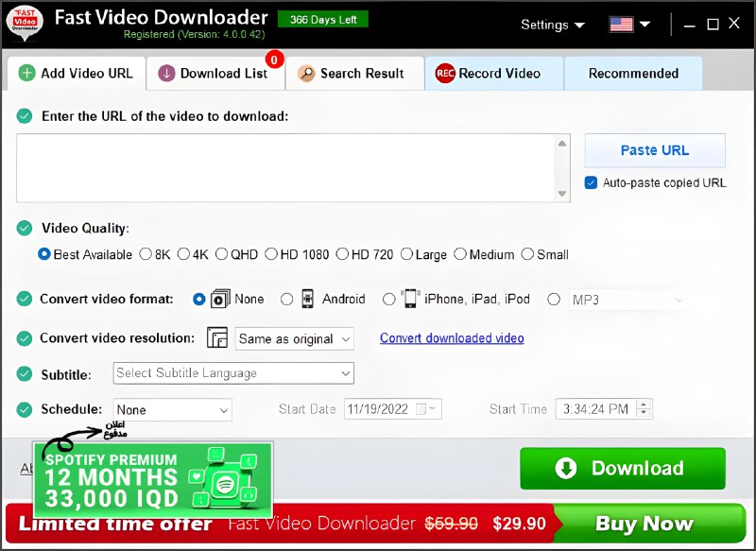Click the URL box scroll down arrow
The height and width of the screenshot is (551, 756).
(561, 194)
